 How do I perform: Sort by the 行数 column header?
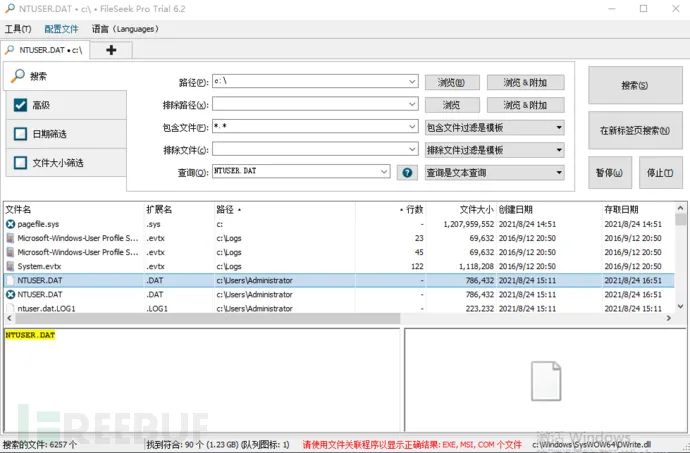[390, 210]
